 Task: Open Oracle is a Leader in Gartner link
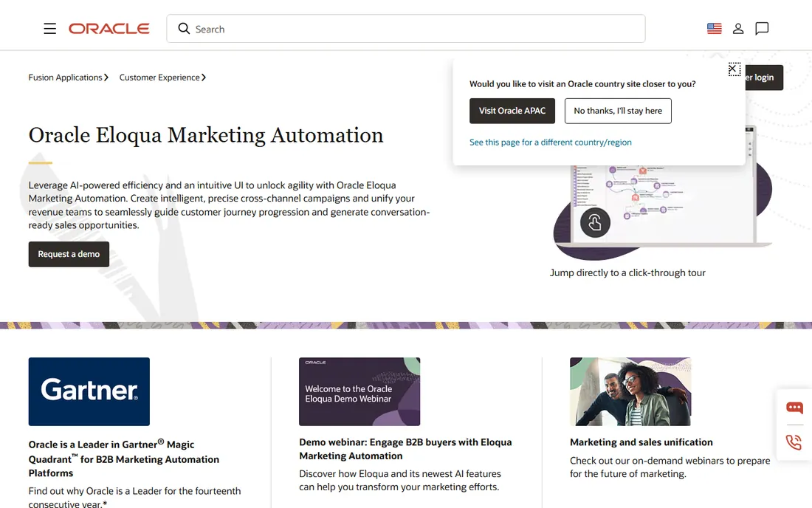(x=124, y=459)
